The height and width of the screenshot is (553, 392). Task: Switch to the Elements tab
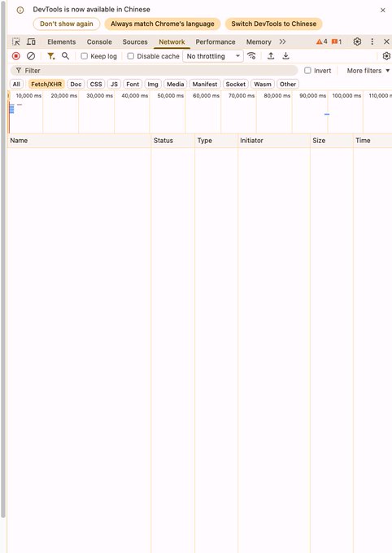coord(61,41)
